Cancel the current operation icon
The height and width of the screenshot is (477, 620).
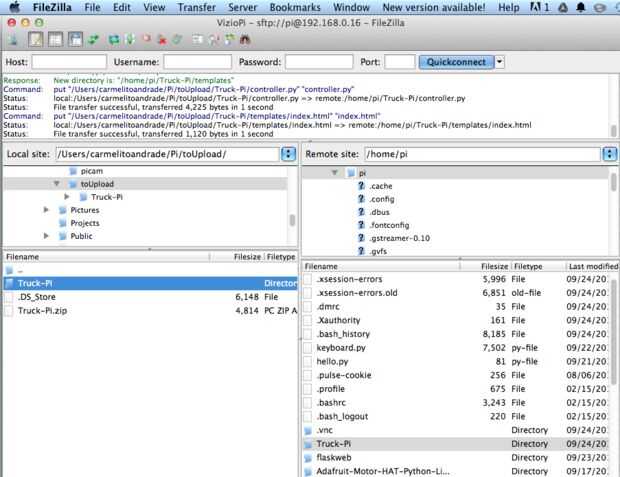pos(147,39)
